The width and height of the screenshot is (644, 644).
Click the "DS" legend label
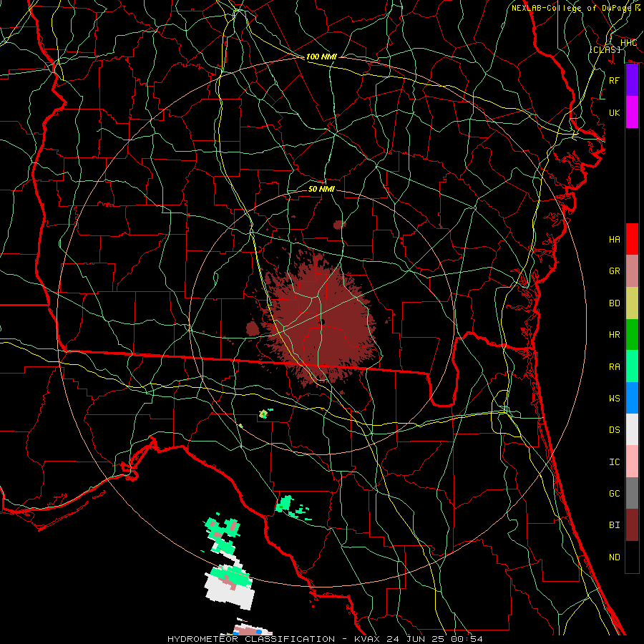coord(614,430)
